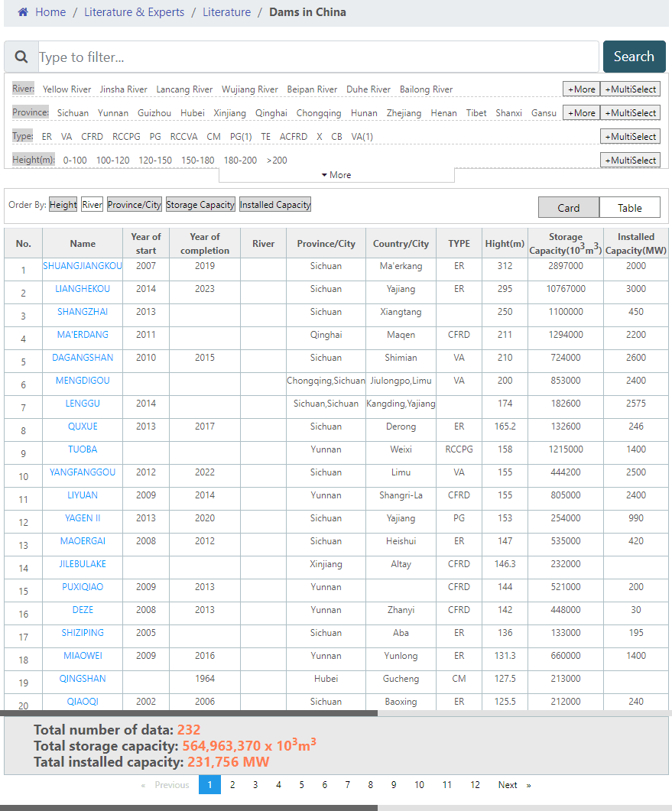Select the 100-120 height range
Screen dimensions: 672x811
pyautogui.click(x=113, y=161)
